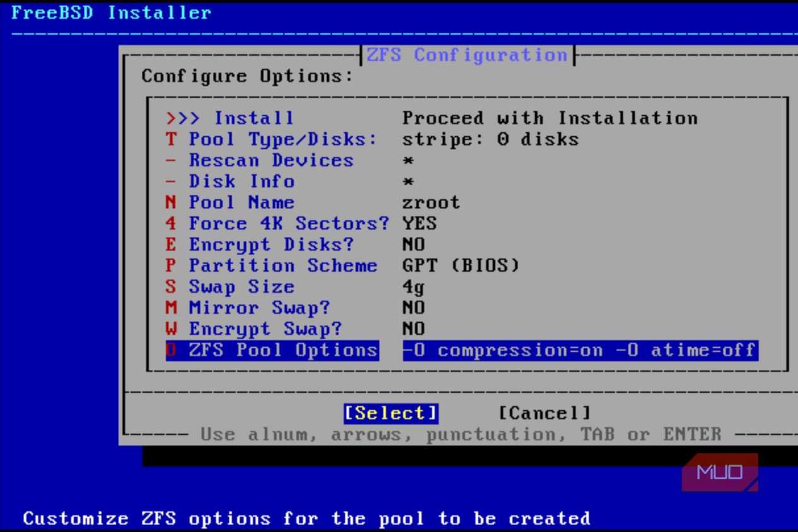Click the 'zroot' pool name value
Image resolution: width=798 pixels, height=532 pixels.
point(431,202)
